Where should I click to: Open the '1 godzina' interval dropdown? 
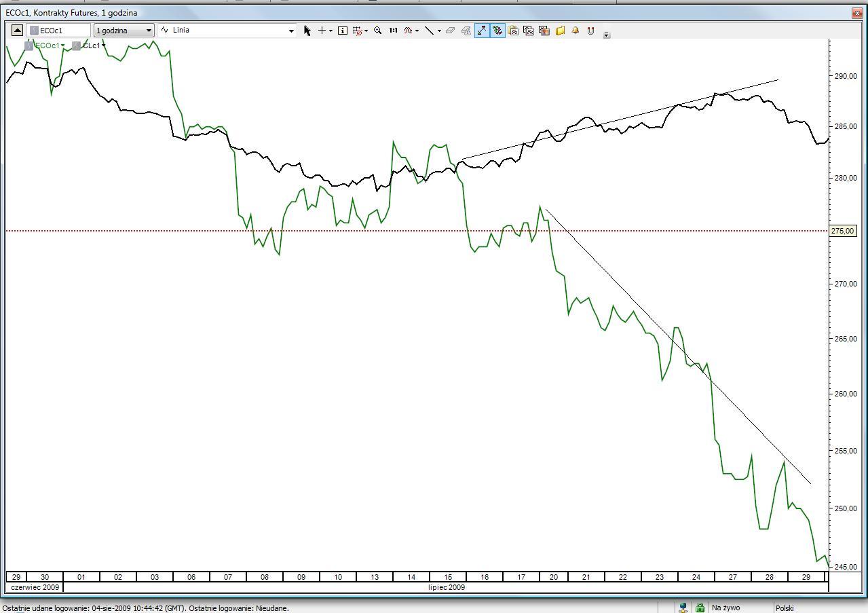point(124,31)
